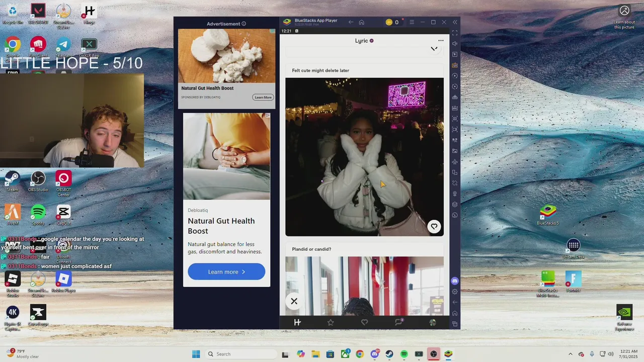This screenshot has width=644, height=362.
Task: Open the taskbar clock showing 12:21 AM
Action: pyautogui.click(x=629, y=354)
